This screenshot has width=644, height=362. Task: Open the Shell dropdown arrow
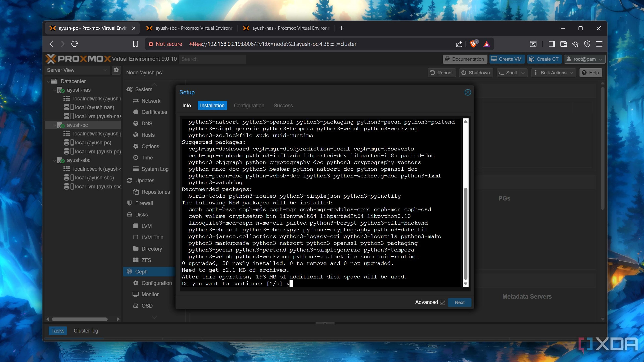[523, 73]
